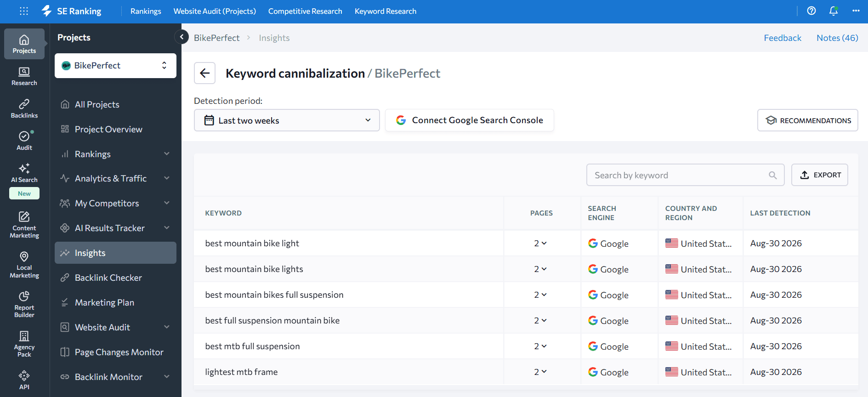Open Competitive Research top menu
Screen dimensions: 868x397
305,11
